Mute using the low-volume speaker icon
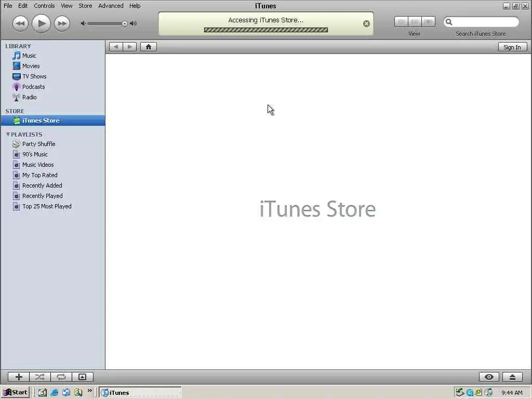Viewport: 532px width, 399px height. (83, 23)
